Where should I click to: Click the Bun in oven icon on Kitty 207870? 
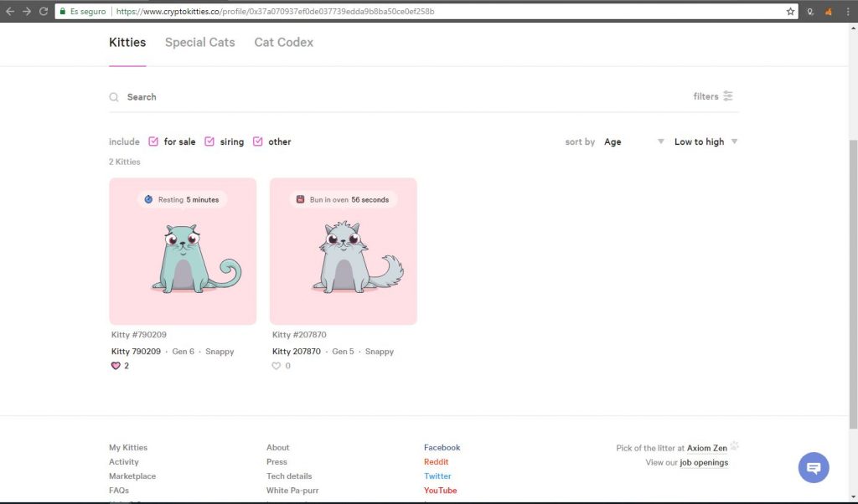pyautogui.click(x=301, y=199)
